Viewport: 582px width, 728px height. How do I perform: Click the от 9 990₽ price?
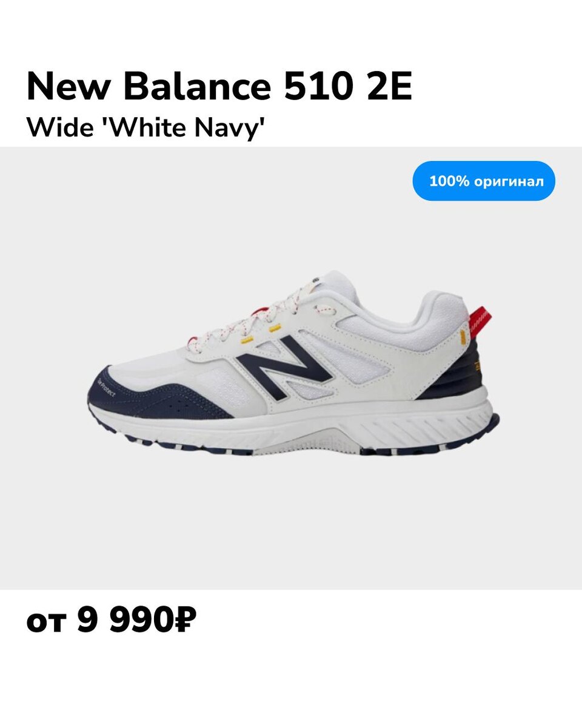[x=112, y=621]
